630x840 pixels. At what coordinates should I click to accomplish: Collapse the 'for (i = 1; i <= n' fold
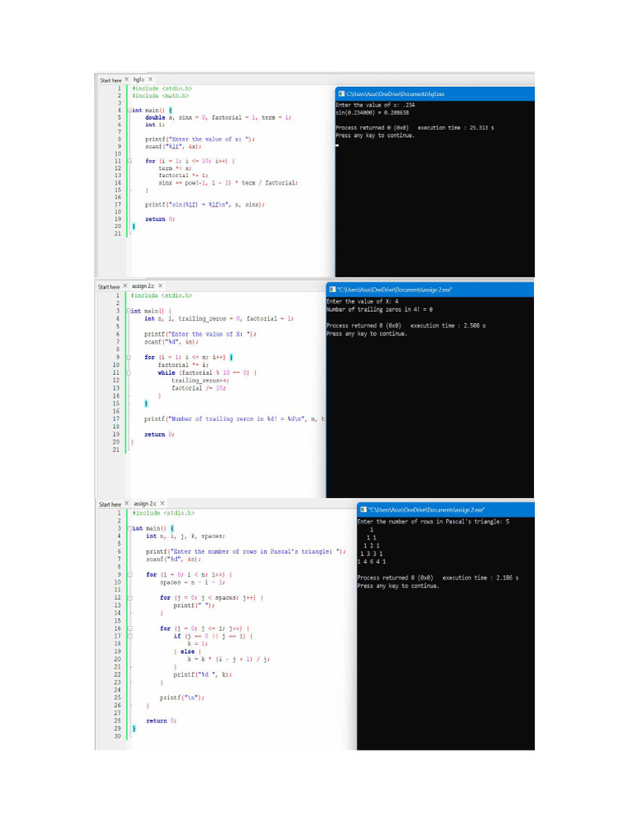coord(129,357)
